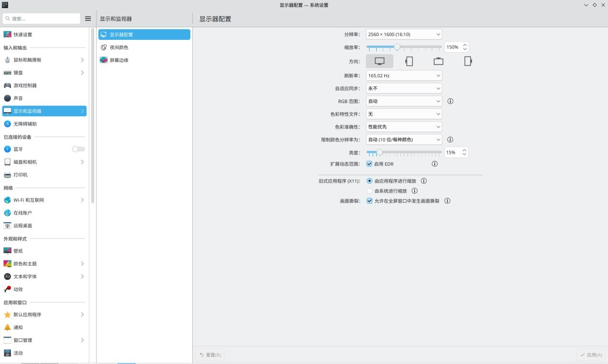Toggle the 蓝牙 switch
The height and width of the screenshot is (364, 608).
tap(78, 149)
